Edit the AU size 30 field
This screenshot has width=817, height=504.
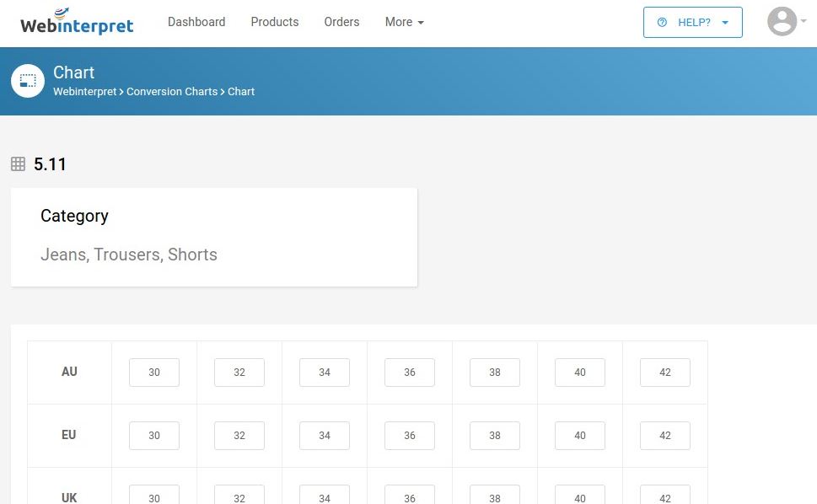[154, 373]
